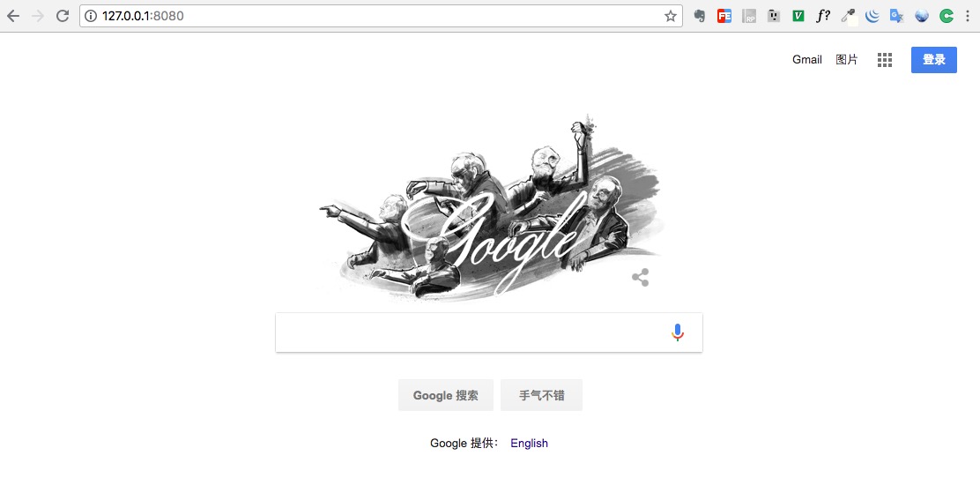Bookmark this page with the star
The height and width of the screenshot is (478, 980).
(x=671, y=16)
